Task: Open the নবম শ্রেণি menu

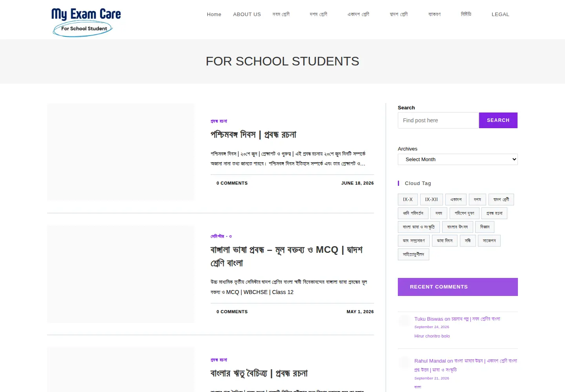Action: click(x=281, y=15)
